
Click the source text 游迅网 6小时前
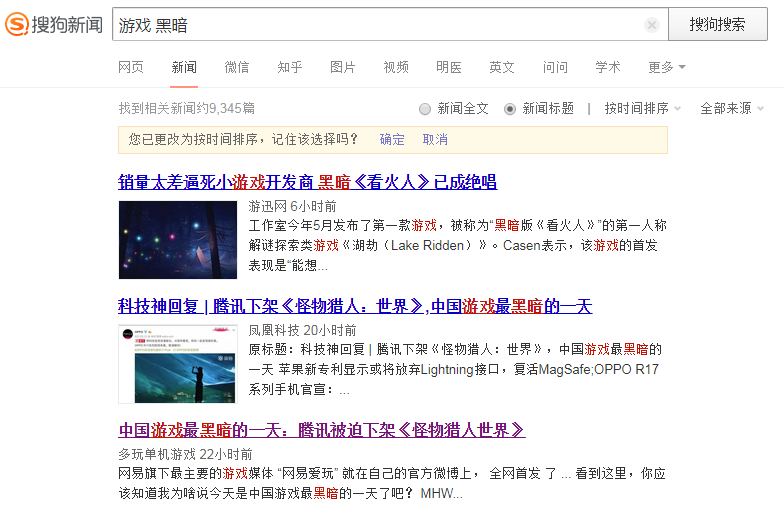[292, 206]
